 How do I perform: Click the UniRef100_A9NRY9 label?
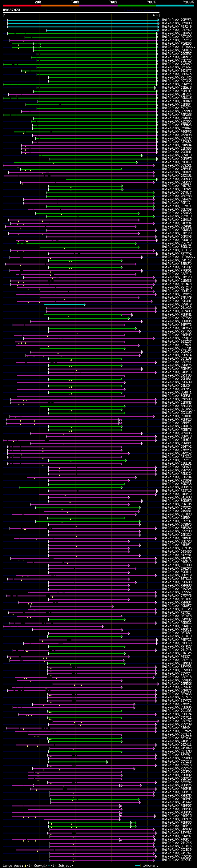pos(177,84)
